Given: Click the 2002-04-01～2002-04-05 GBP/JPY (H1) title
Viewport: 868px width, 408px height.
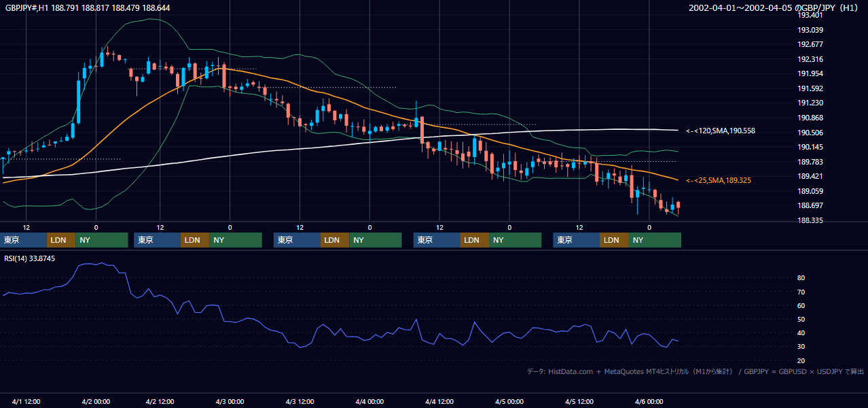Looking at the screenshot, I should point(773,8).
